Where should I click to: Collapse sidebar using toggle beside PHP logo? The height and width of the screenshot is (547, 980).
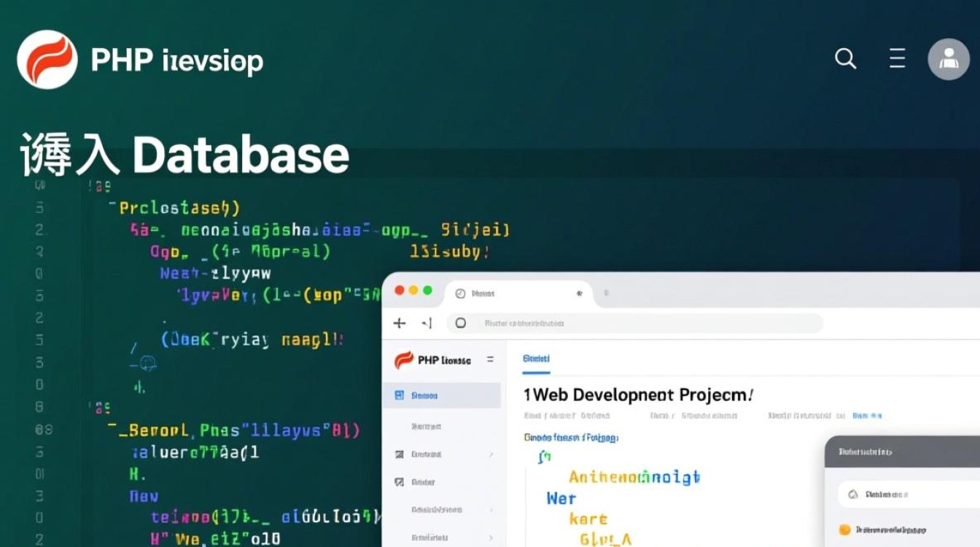point(490,360)
